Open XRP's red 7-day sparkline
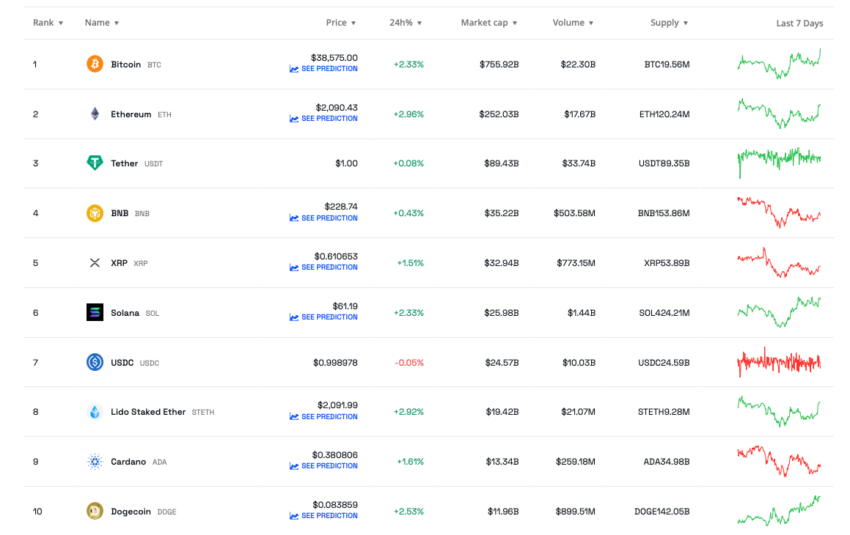This screenshot has height=535, width=850. click(779, 262)
